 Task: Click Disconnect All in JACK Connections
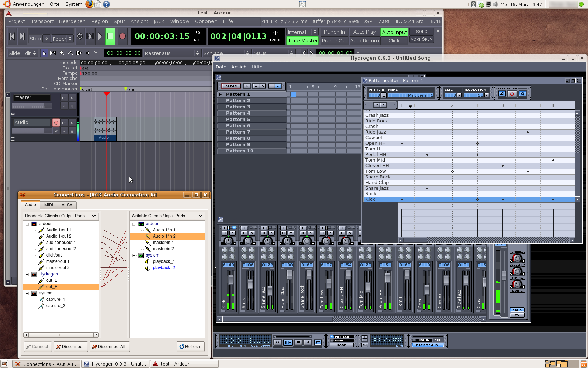click(x=110, y=347)
